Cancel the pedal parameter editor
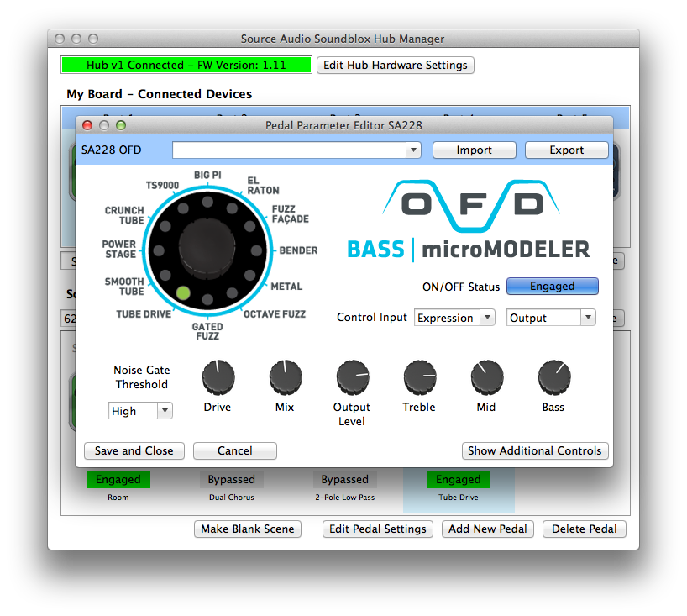This screenshot has height=616, width=687. coord(235,450)
